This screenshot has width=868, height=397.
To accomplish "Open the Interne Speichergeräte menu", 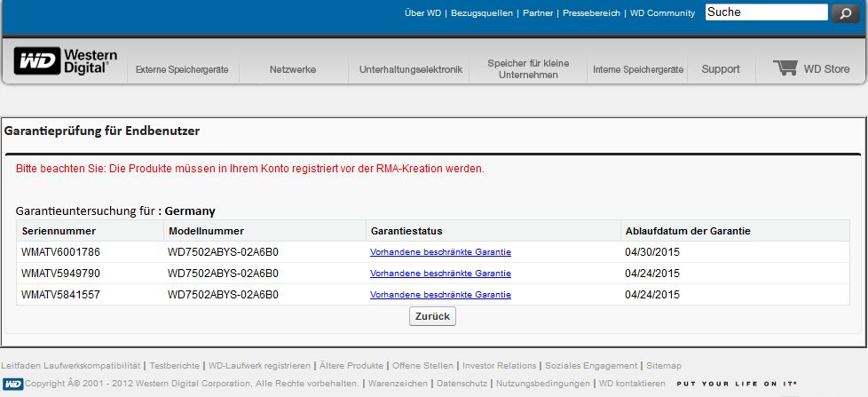I will pyautogui.click(x=638, y=70).
